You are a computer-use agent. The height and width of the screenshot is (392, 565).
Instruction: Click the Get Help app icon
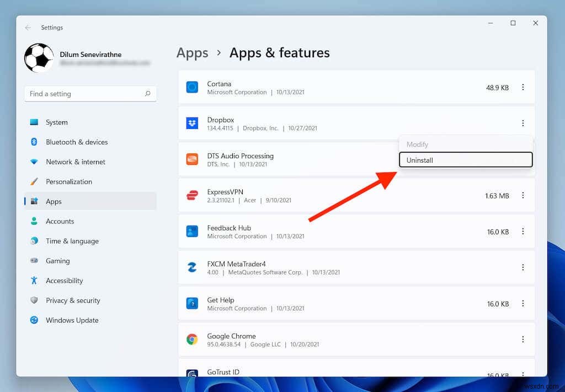tap(191, 303)
